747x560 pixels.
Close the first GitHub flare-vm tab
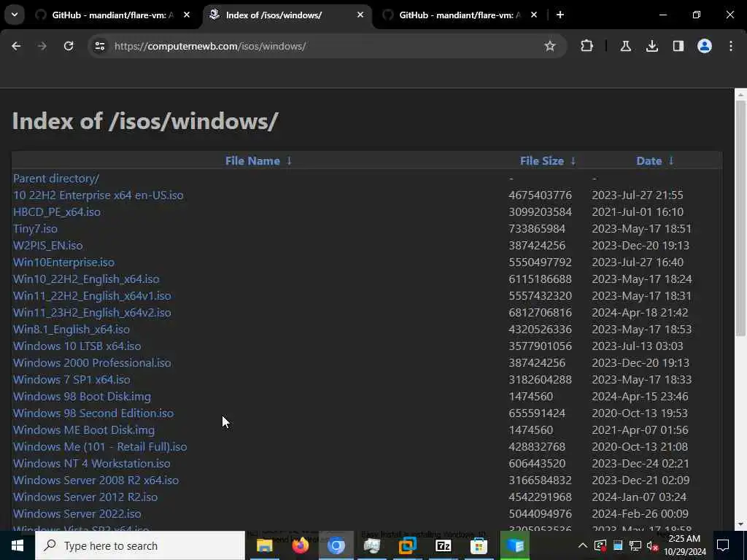(187, 15)
